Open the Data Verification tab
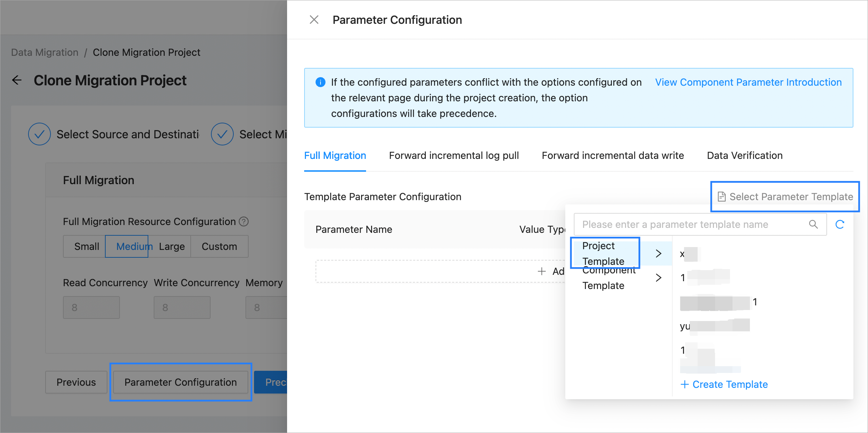This screenshot has width=868, height=433. point(745,155)
